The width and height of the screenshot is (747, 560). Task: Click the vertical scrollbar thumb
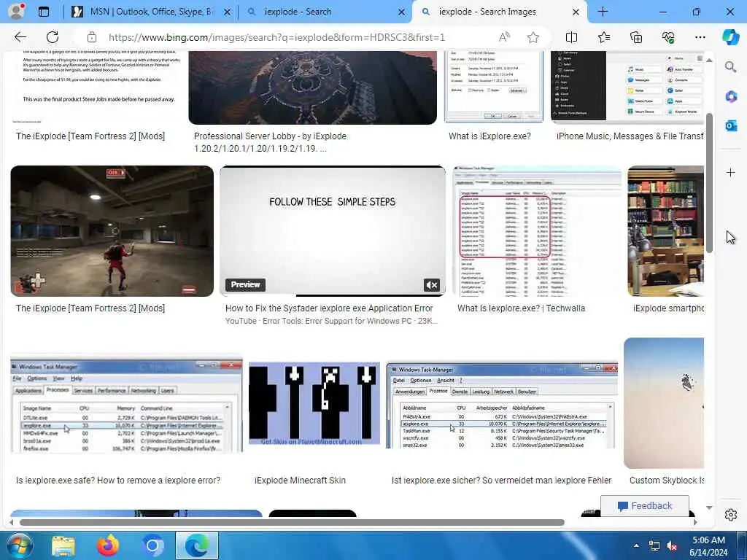coord(709,183)
